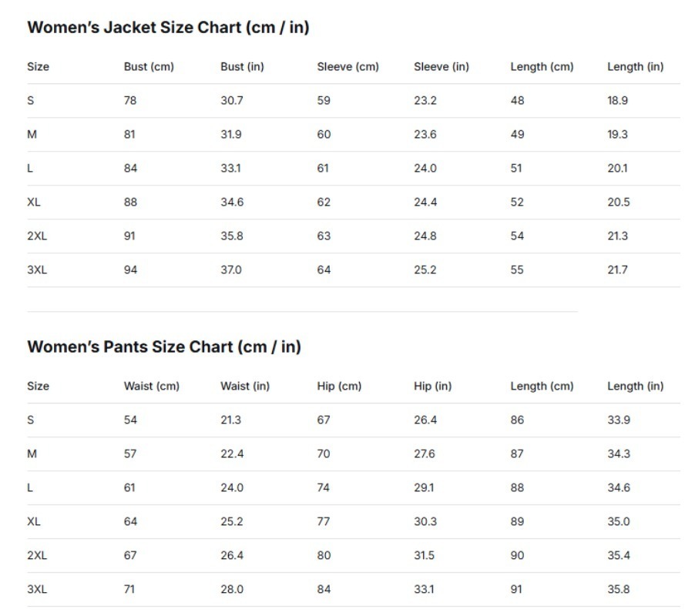Select pants L hip value 74
The height and width of the screenshot is (616, 695).
(323, 487)
